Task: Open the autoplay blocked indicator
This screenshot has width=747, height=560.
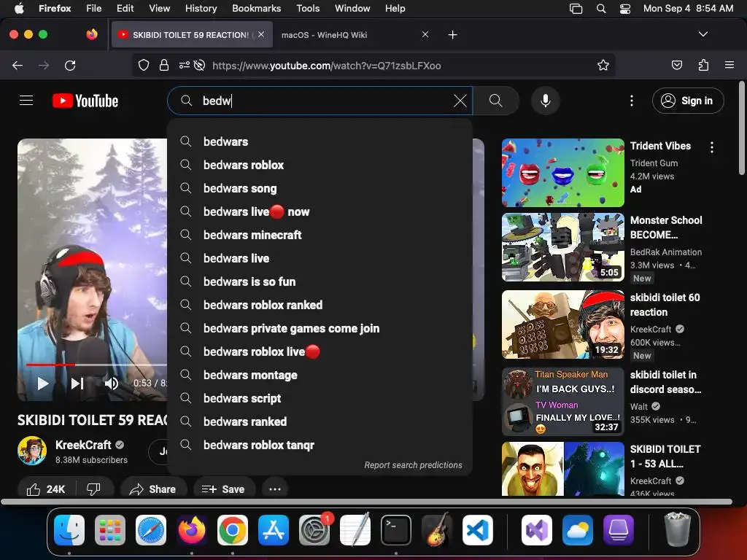Action: pos(200,65)
